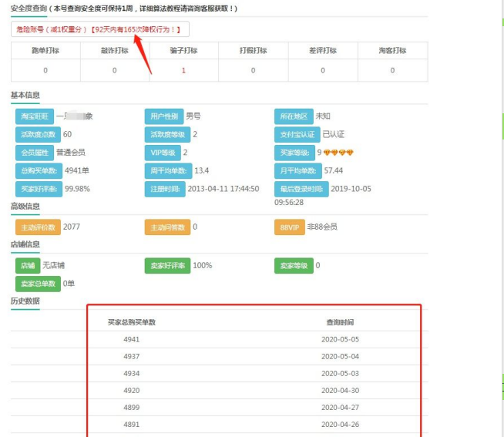Click history row value 4920
Viewport: 504px width, 437px height.
[x=132, y=391]
